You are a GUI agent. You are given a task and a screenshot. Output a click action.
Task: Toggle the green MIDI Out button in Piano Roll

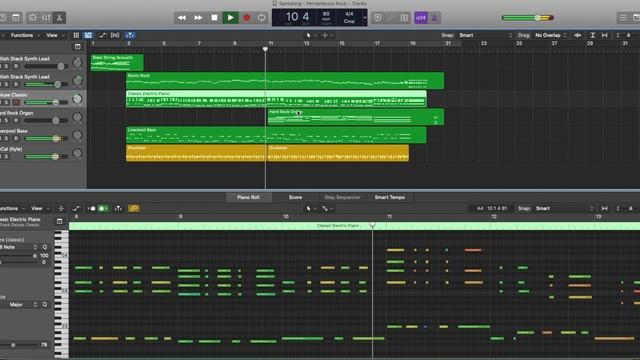[102, 209]
